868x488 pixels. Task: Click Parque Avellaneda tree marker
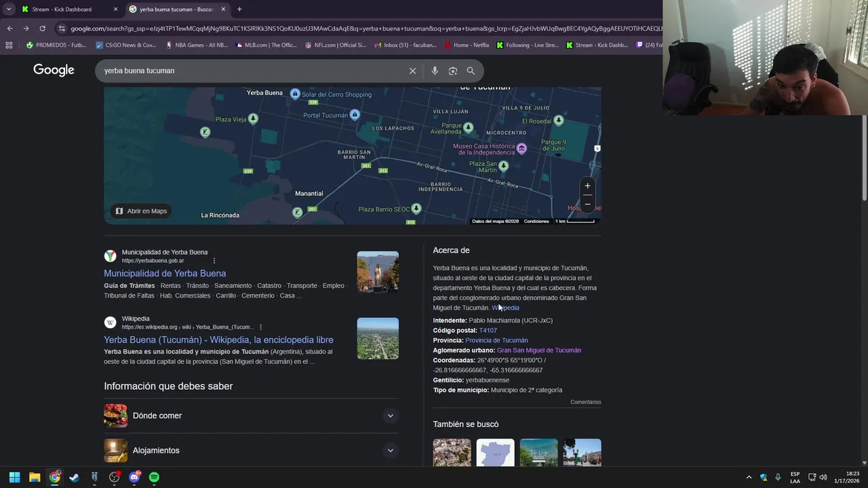pos(468,127)
